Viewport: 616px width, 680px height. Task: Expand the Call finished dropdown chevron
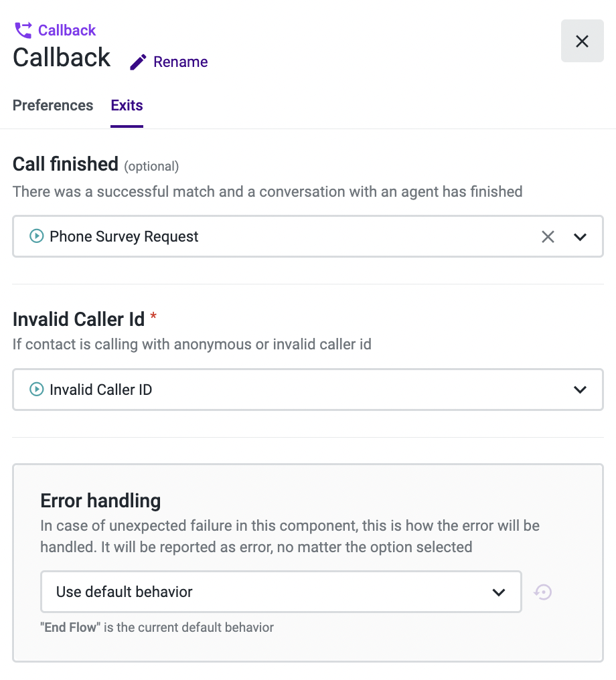click(x=580, y=236)
